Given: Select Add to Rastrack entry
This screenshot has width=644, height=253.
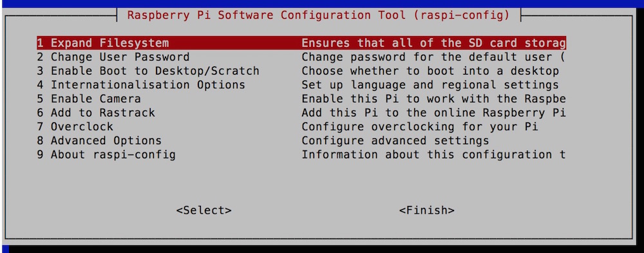Looking at the screenshot, I should tap(96, 113).
